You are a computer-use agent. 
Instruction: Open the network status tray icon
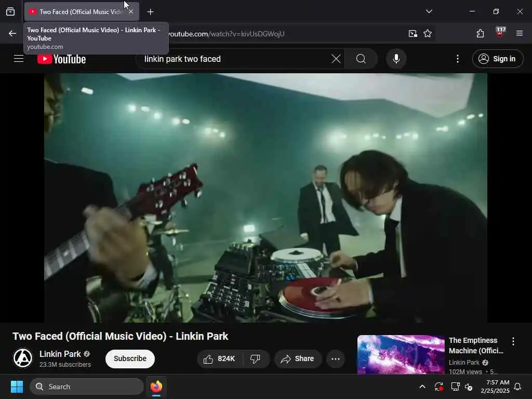pos(455,387)
